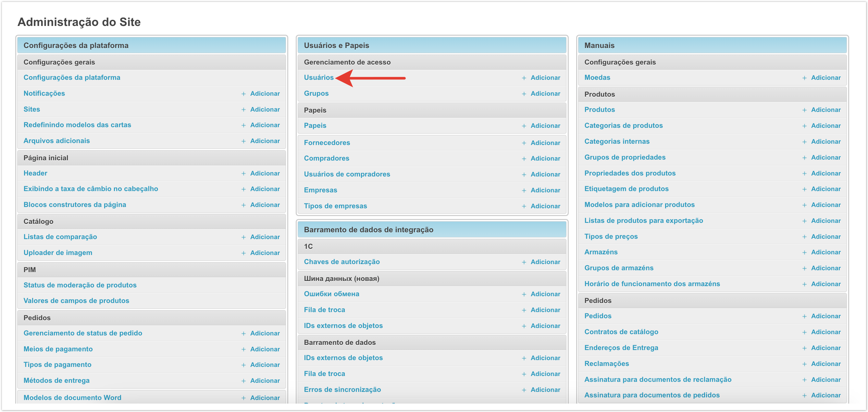Click Adicionar for Listas de comparação
This screenshot has height=412, width=868.
(x=265, y=237)
